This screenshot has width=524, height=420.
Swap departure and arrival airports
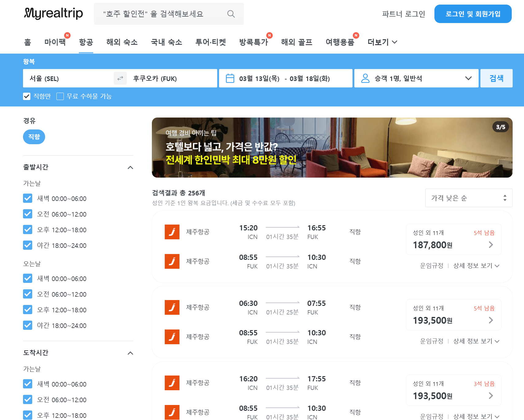(120, 78)
